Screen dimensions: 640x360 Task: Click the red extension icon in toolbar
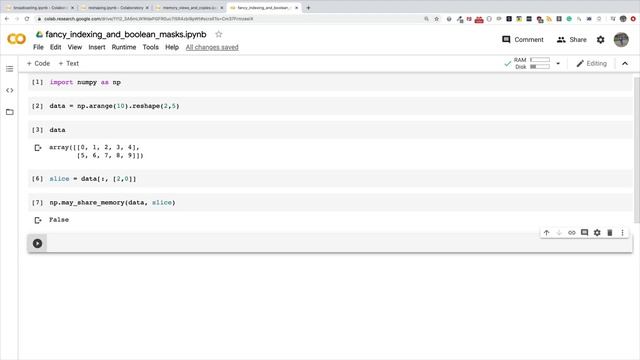coord(479,19)
